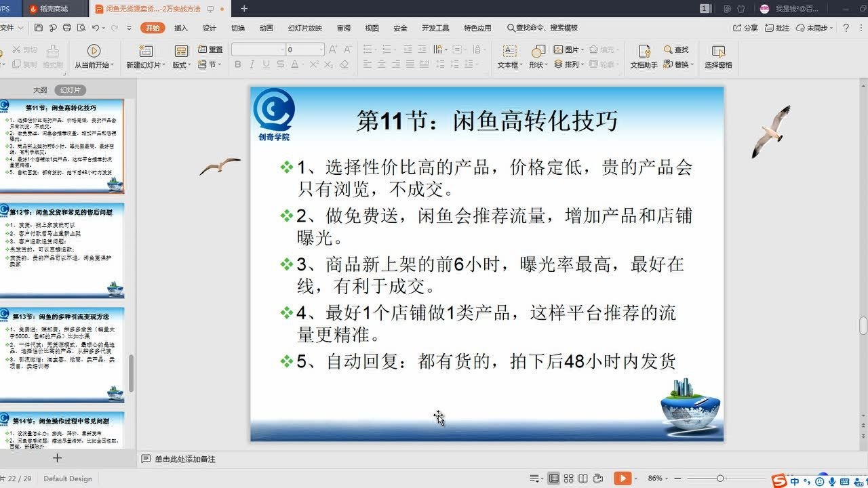Open a new document tab with plus
Image resolution: width=868 pixels, height=488 pixels.
click(244, 9)
